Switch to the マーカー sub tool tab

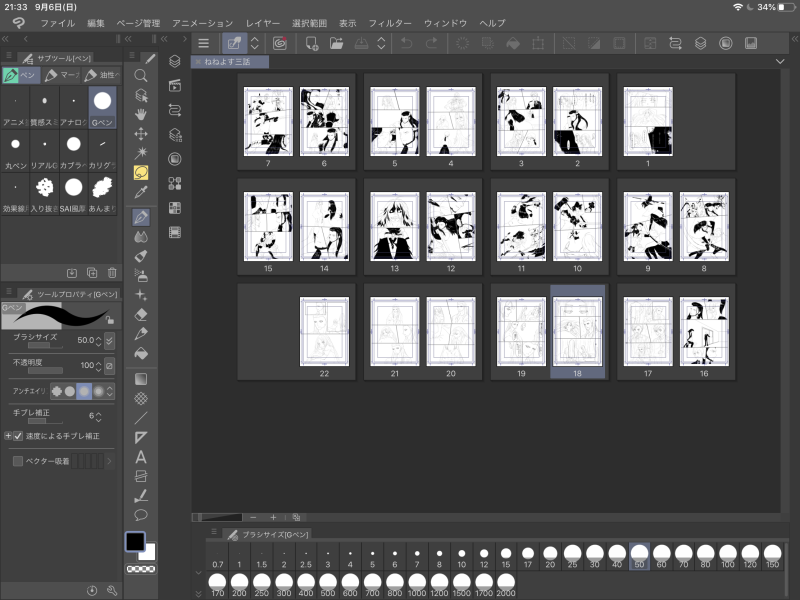pos(59,75)
